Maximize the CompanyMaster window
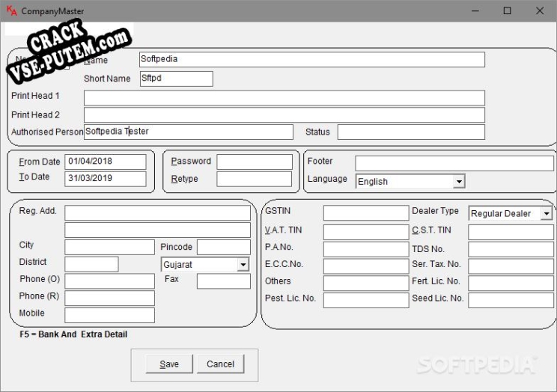The height and width of the screenshot is (392, 557). coord(508,10)
